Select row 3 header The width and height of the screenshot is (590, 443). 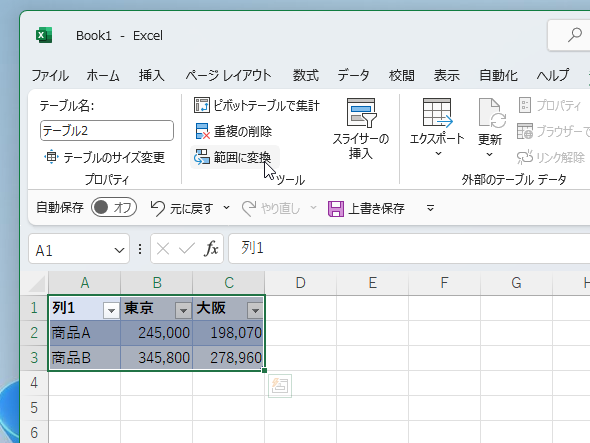pos(34,358)
